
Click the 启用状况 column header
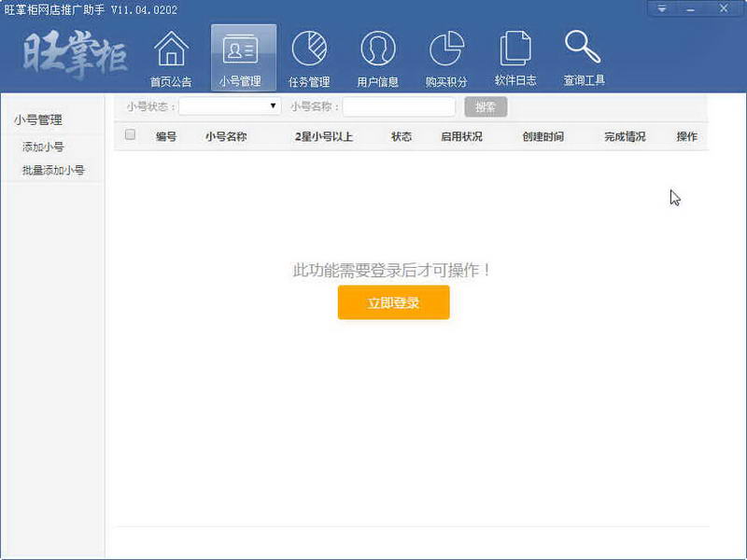[x=461, y=136]
